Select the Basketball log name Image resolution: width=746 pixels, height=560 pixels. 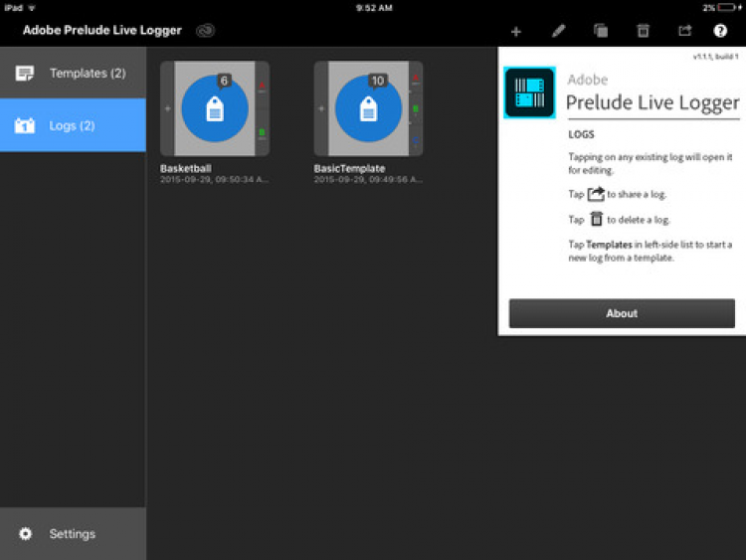click(x=186, y=168)
